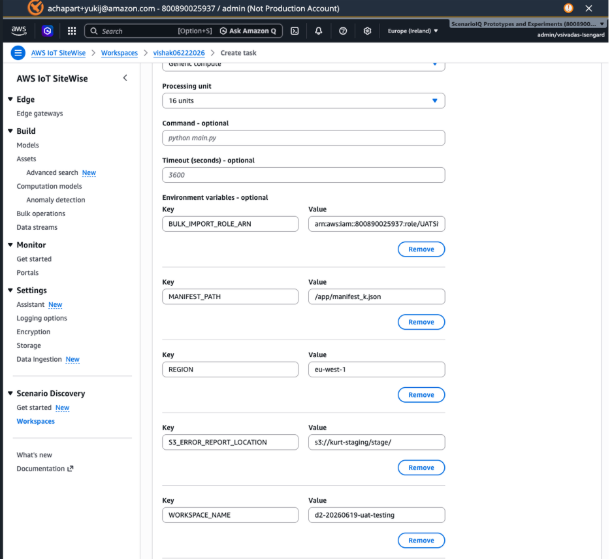The image size is (609, 559).
Task: Open the purple console app icon
Action: click(x=47, y=31)
